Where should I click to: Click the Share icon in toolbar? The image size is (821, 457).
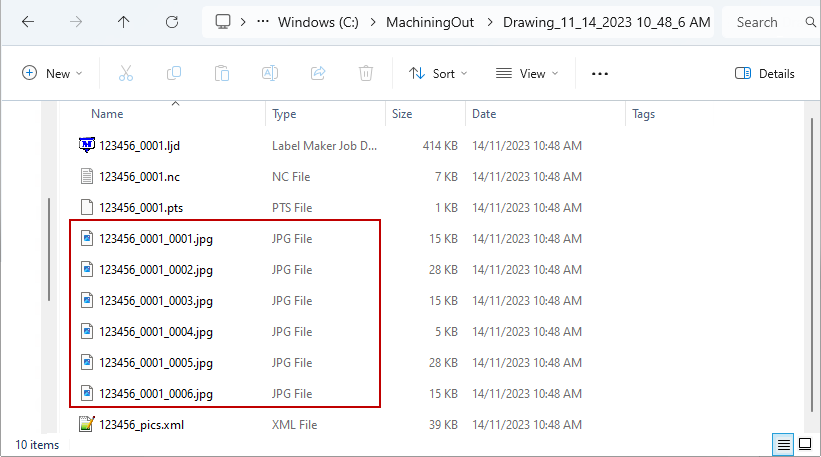(318, 73)
